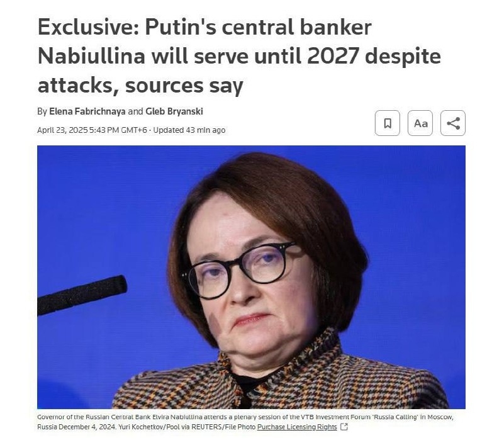The width and height of the screenshot is (504, 440).
Task: Open the main article photo
Action: (x=251, y=277)
